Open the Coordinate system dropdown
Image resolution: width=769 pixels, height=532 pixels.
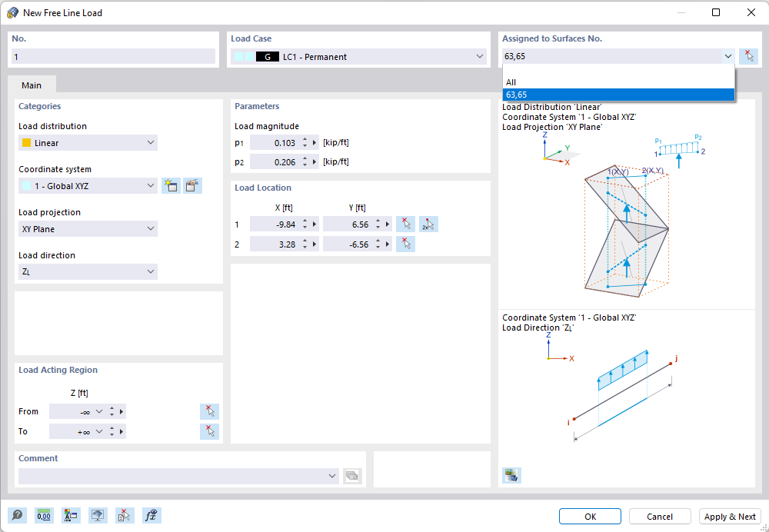click(151, 186)
